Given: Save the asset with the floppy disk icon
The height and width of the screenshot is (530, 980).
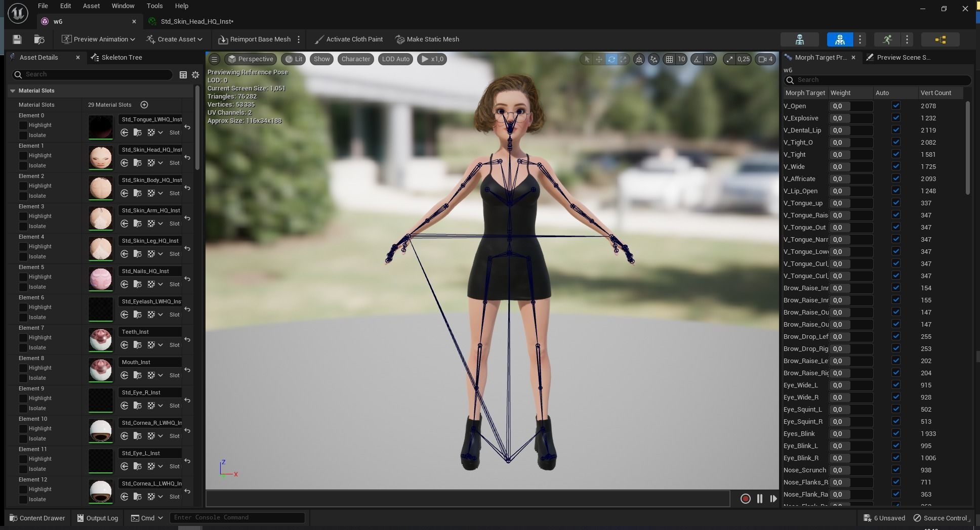Looking at the screenshot, I should (17, 39).
